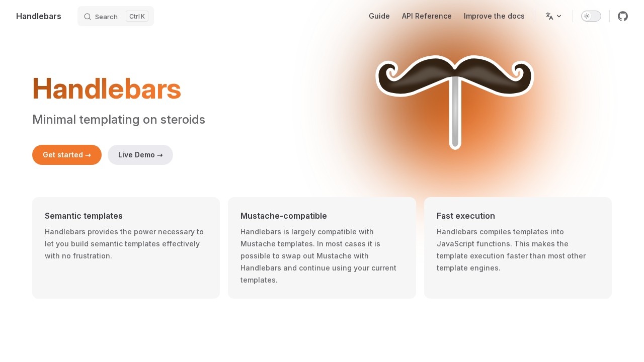Open the Guide navigation item
Viewport: 644px width, 362px height.
379,16
